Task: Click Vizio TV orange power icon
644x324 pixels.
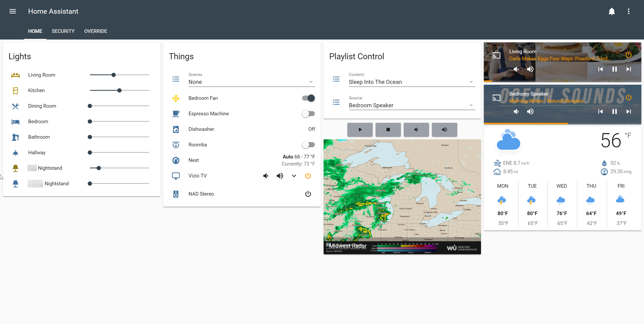Action: (308, 176)
